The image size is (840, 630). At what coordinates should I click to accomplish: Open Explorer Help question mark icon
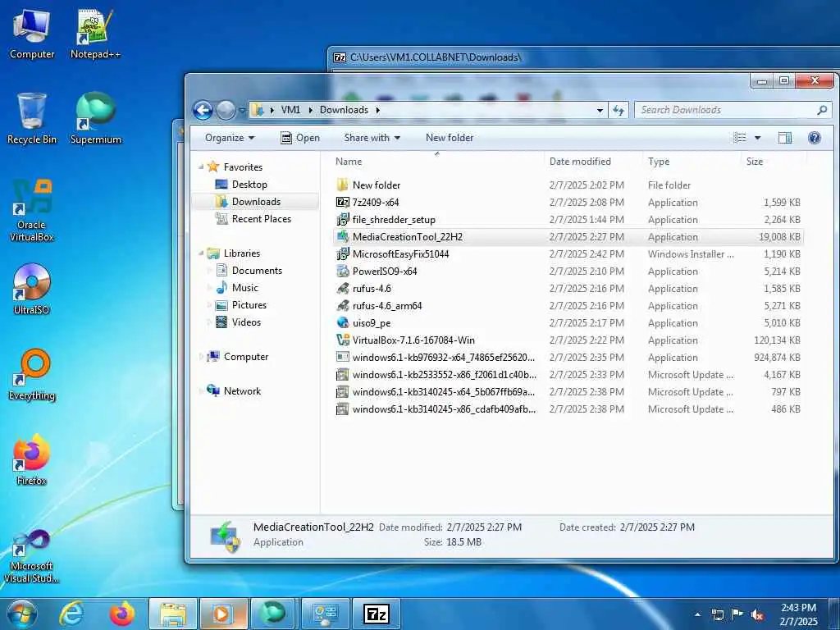[815, 138]
